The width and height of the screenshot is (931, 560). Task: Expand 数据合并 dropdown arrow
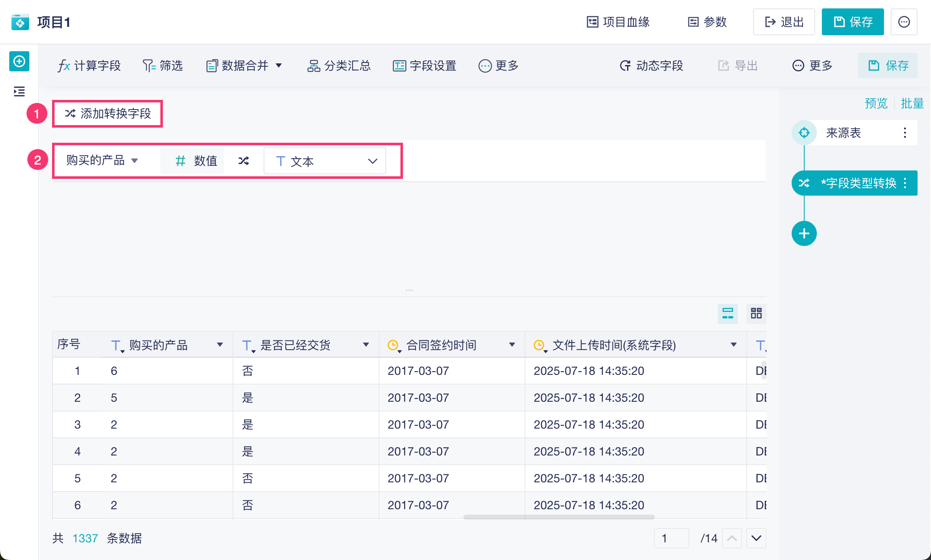point(279,65)
